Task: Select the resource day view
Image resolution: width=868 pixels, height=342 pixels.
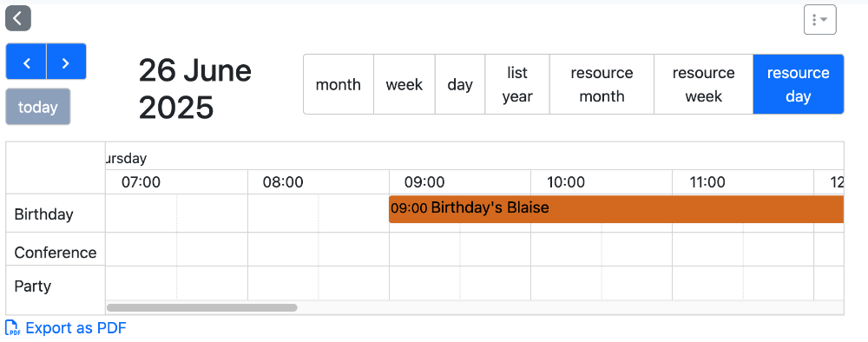Action: pyautogui.click(x=799, y=84)
